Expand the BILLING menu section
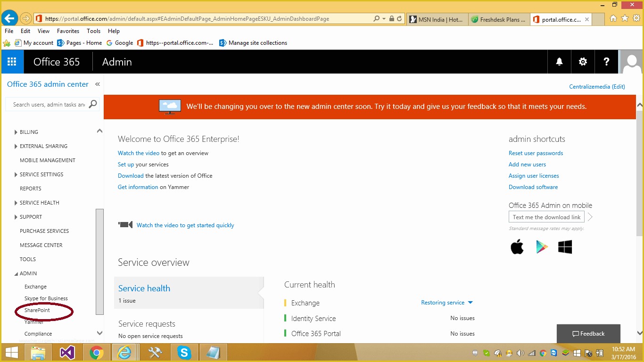Screen dimensions: 644x362 [16, 132]
